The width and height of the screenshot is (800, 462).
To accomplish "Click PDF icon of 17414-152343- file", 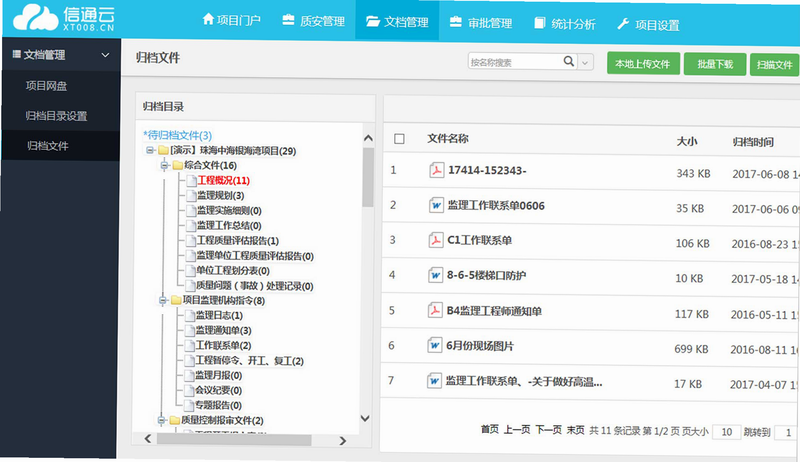I will [x=436, y=170].
